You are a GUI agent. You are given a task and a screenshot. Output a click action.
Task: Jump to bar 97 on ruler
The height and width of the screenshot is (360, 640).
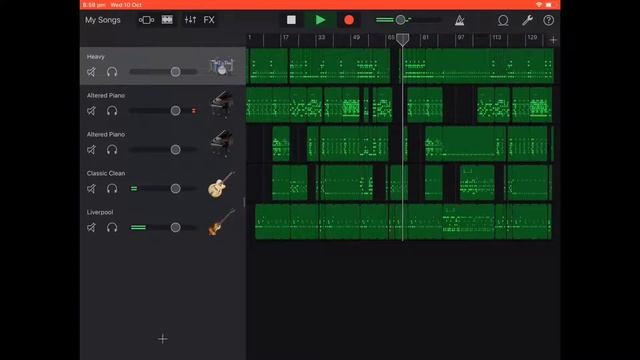coord(461,38)
